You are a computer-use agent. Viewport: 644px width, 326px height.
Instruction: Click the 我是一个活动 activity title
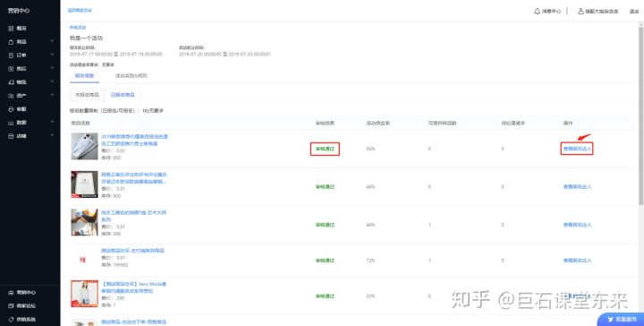pos(86,38)
